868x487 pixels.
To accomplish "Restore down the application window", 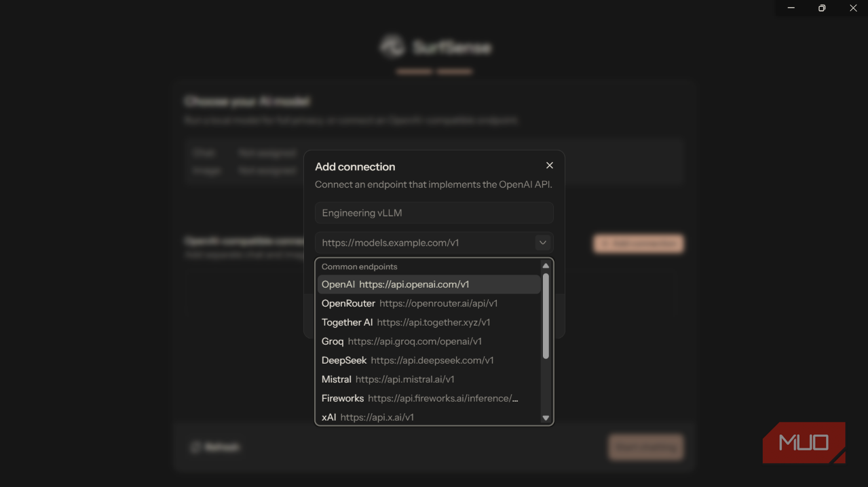I will click(822, 8).
